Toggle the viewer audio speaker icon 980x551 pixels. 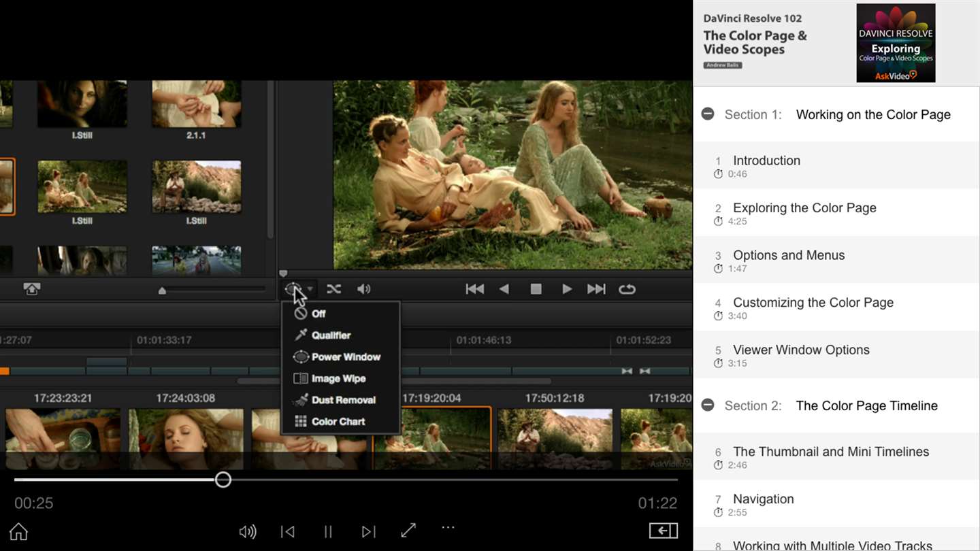[364, 289]
